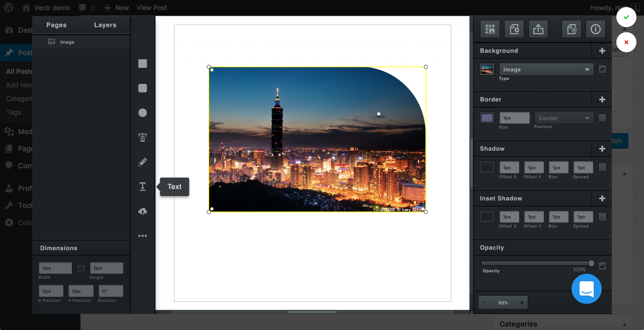Open the border color swatch
Screen dimensions: 644x330
point(487,117)
